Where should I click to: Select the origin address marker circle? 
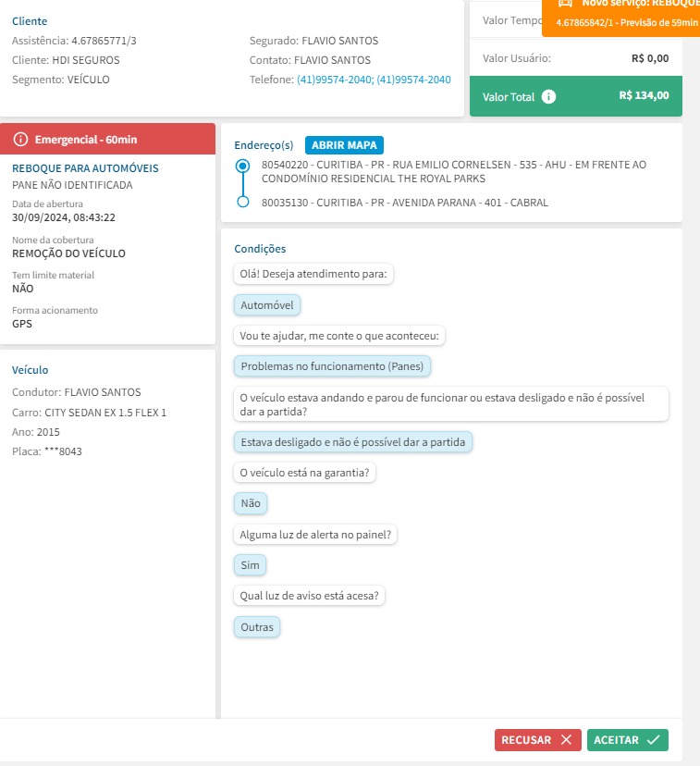click(x=243, y=166)
